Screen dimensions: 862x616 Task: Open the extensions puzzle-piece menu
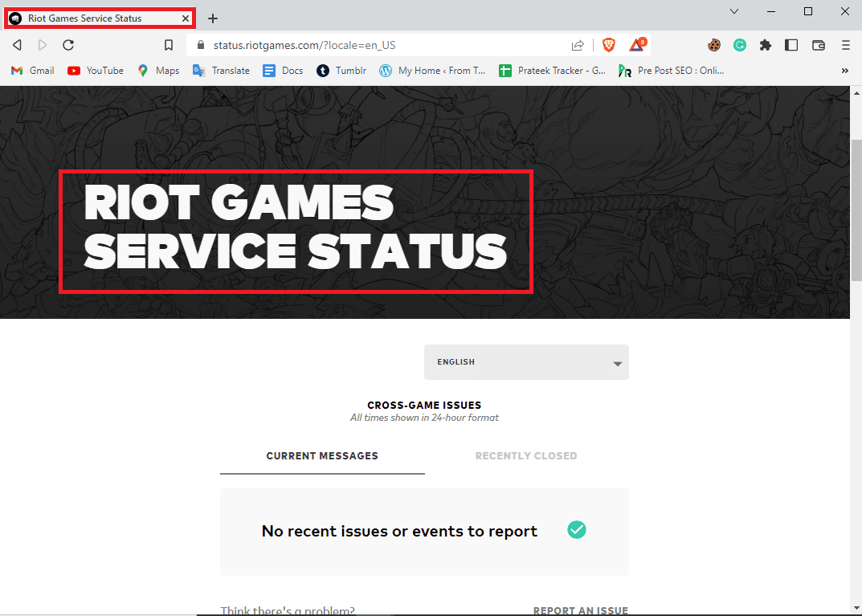coord(766,45)
